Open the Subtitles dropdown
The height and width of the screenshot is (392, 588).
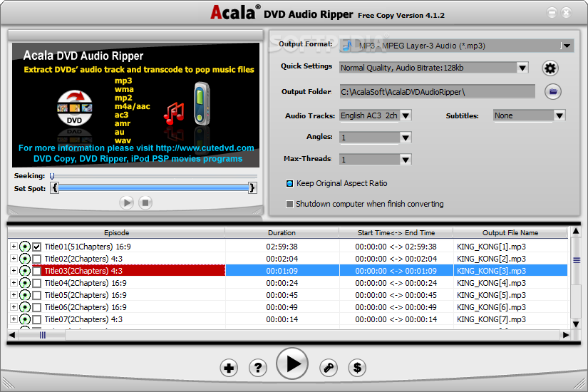(x=559, y=115)
